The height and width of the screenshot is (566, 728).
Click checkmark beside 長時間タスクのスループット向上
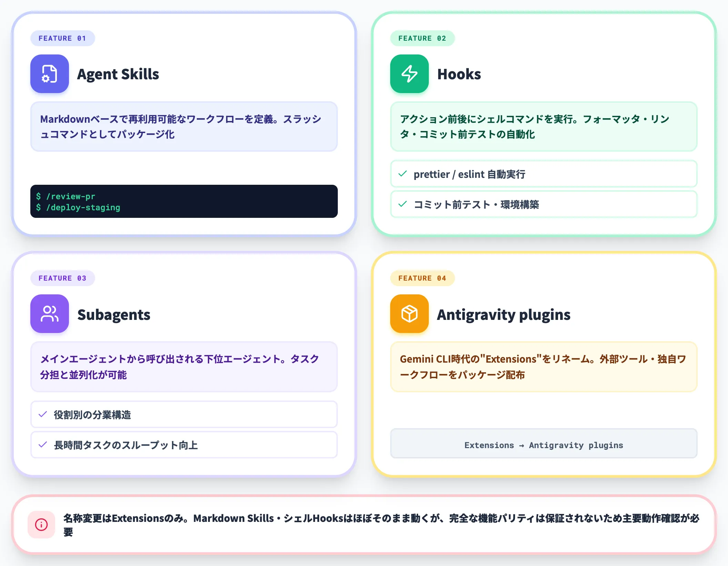pyautogui.click(x=43, y=445)
